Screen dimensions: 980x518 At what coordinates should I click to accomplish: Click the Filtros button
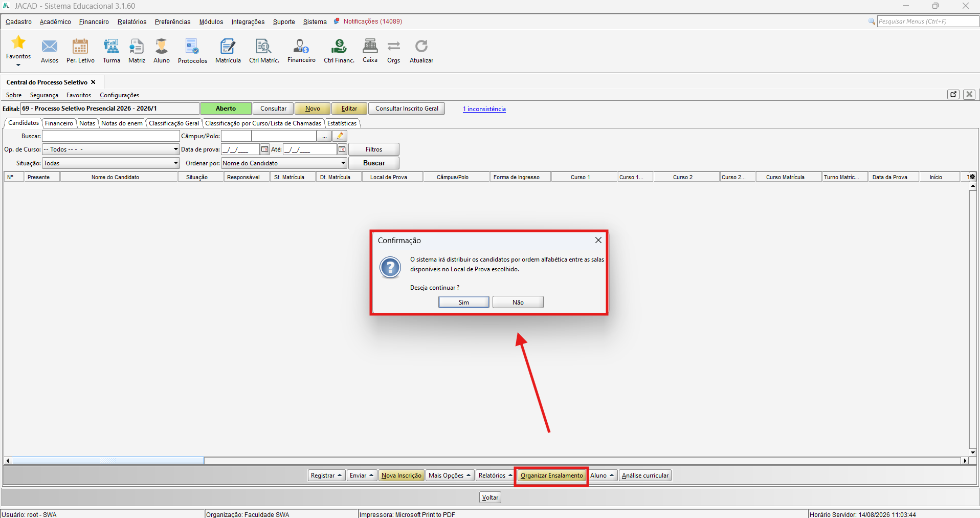(374, 149)
